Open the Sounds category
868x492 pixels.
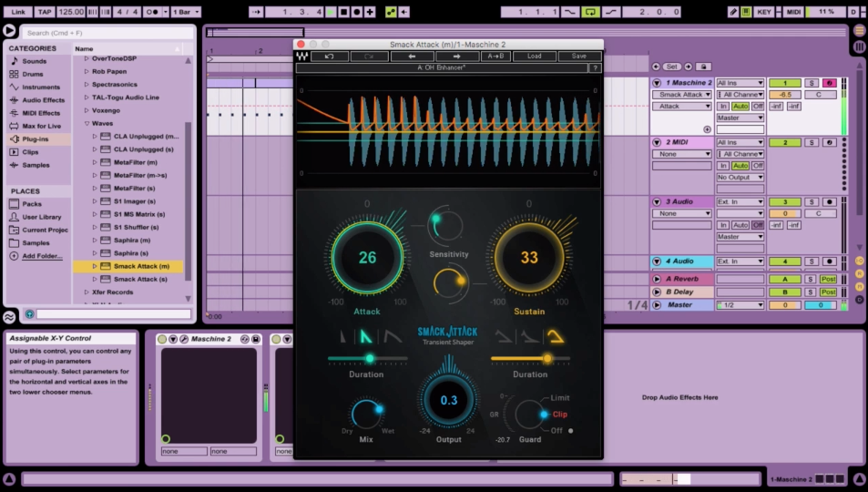[35, 61]
